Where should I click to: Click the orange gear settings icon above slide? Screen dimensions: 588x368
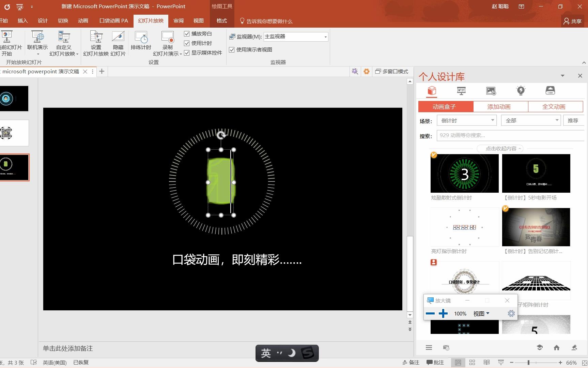click(x=367, y=71)
